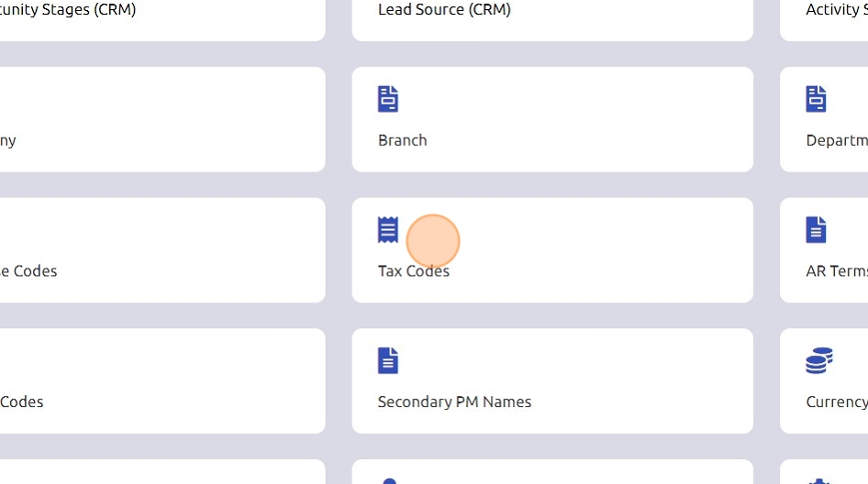Click the Currency coins icon

(818, 360)
